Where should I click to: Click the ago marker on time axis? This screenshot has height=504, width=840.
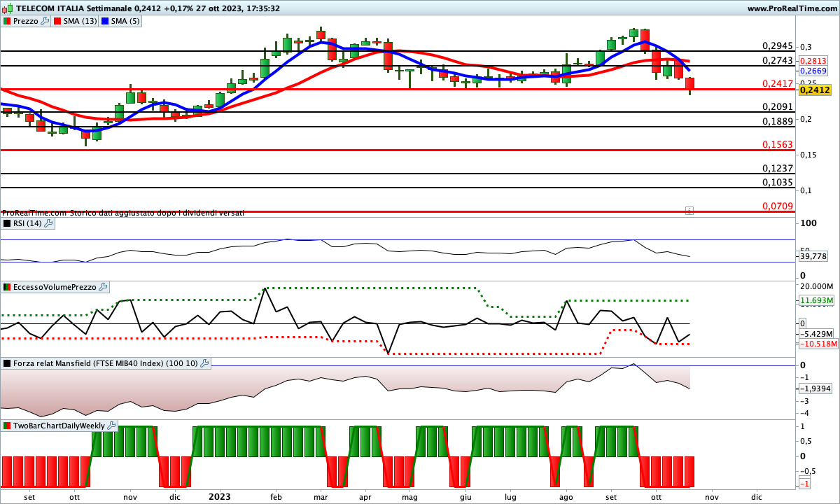coord(566,496)
